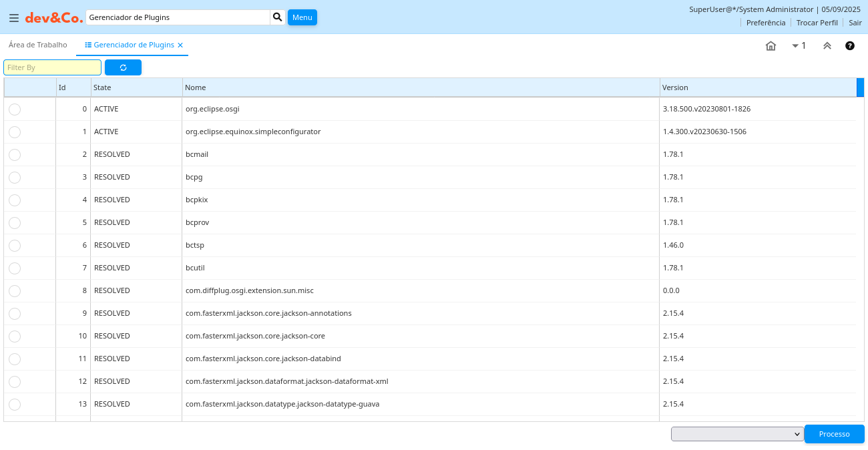Screen dimensions: 868x450
Task: Select the bcmail row radio button
Action: [x=15, y=155]
